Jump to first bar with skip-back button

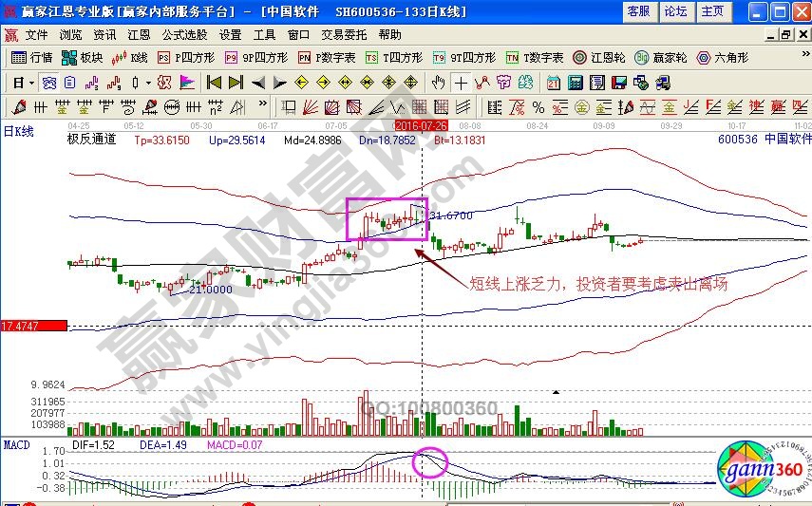click(214, 83)
